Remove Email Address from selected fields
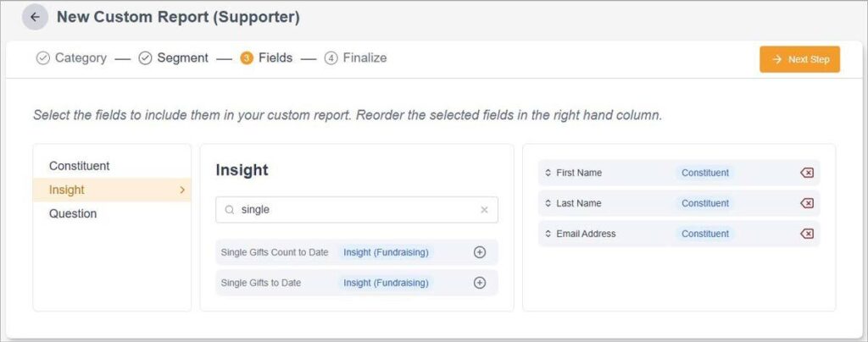 [807, 234]
